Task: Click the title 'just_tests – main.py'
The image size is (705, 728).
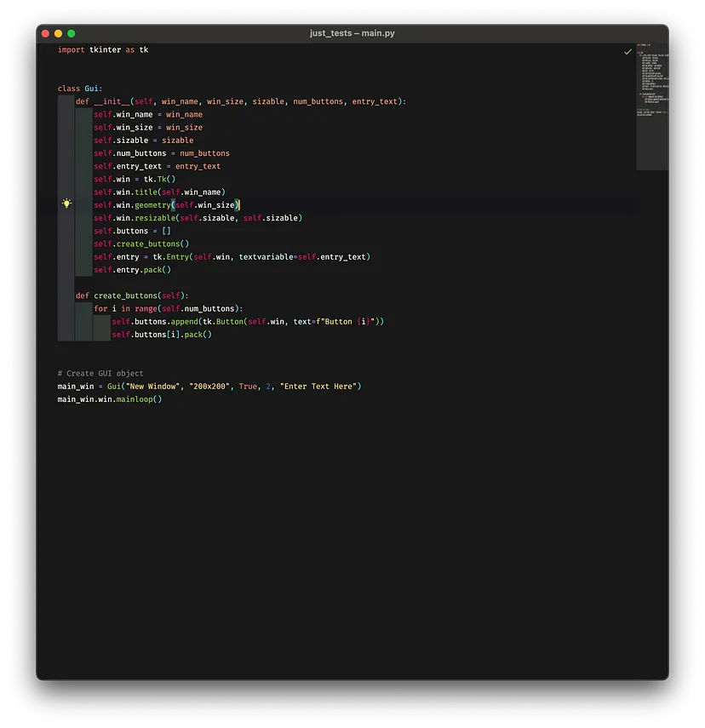Action: [352, 33]
